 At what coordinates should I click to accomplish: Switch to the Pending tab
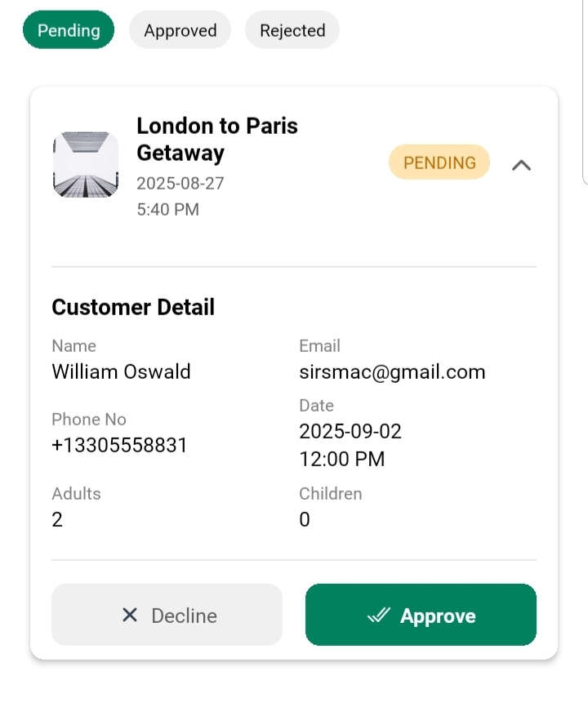(x=69, y=30)
